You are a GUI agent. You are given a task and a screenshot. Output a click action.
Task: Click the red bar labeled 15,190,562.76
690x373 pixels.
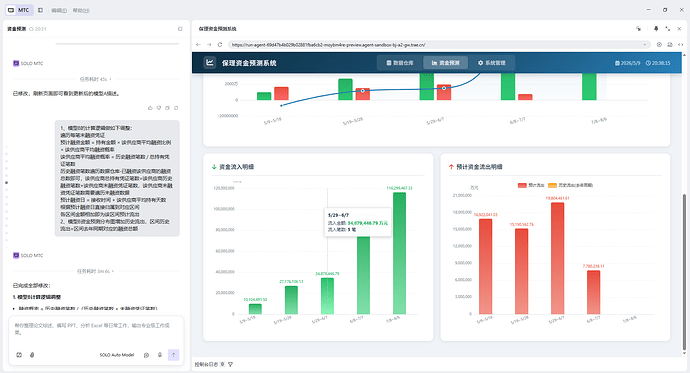click(521, 271)
